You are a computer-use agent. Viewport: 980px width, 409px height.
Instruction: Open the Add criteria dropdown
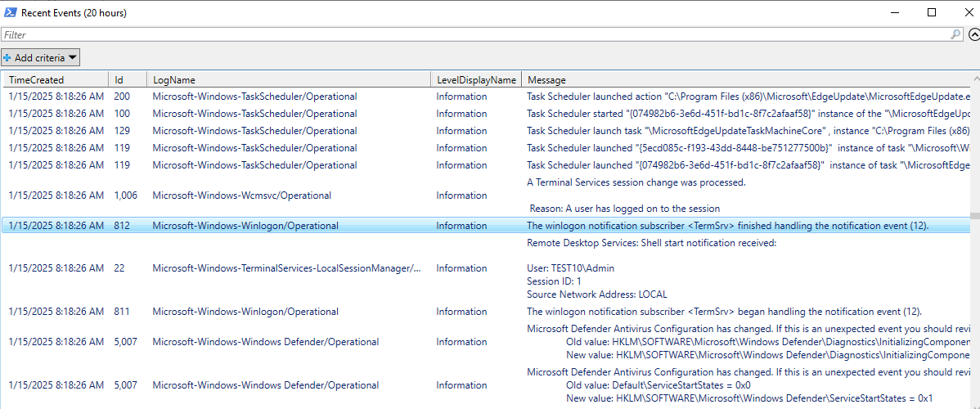pyautogui.click(x=41, y=57)
